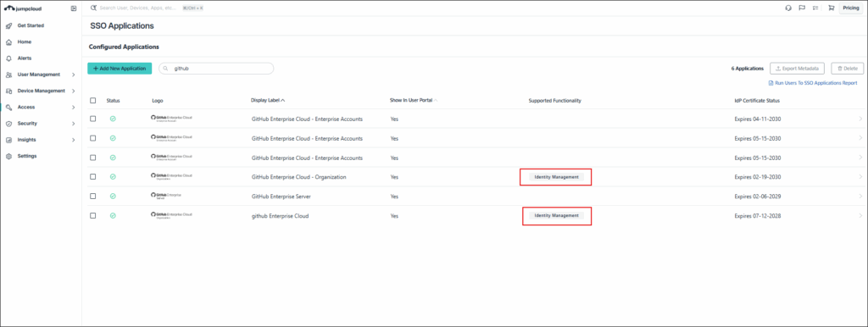
Task: Click the sort arrow beside Display Label
Action: [283, 101]
